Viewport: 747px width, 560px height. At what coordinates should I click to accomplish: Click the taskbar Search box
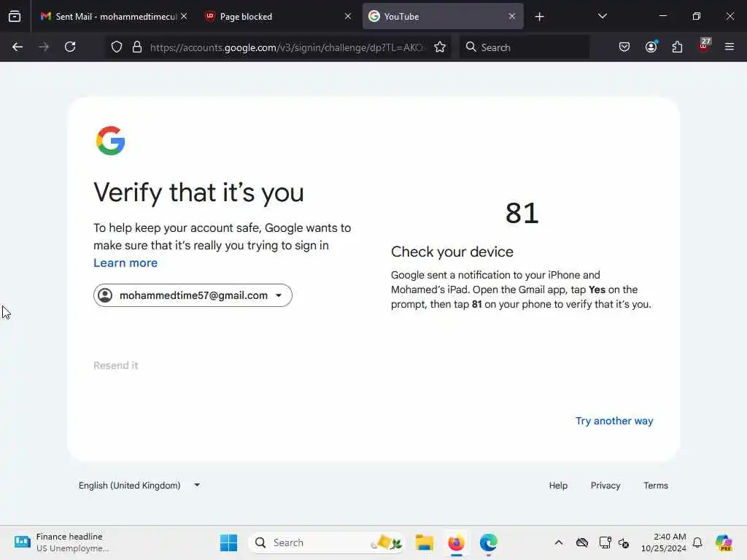328,542
